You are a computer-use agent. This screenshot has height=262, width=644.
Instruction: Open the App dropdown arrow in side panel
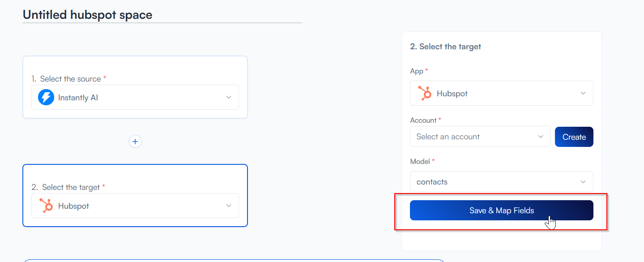[x=583, y=93]
